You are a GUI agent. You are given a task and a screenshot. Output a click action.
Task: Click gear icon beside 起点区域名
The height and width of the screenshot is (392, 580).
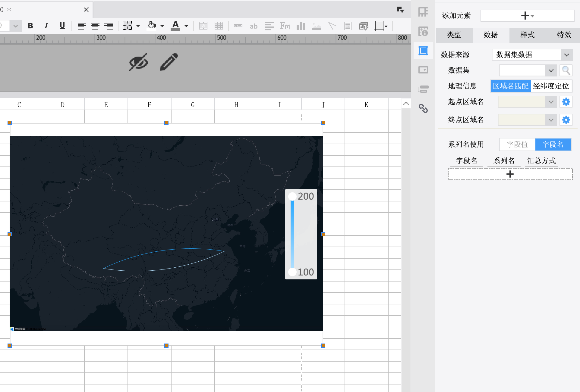coord(566,102)
